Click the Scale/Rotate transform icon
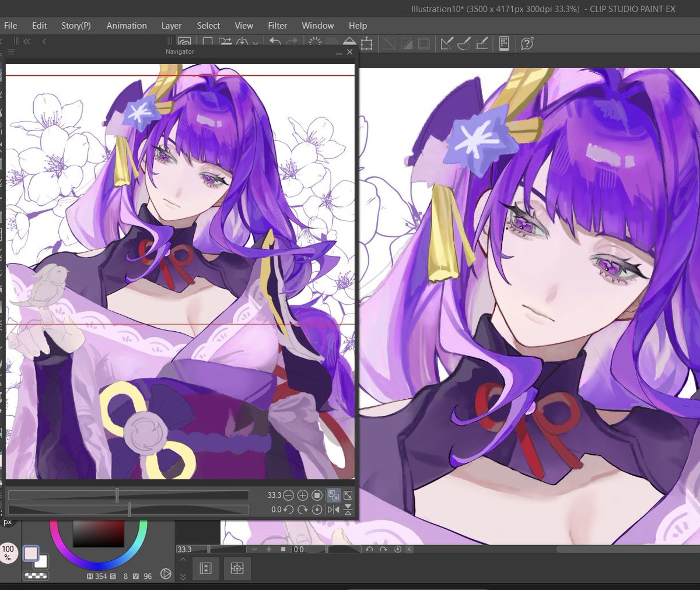This screenshot has width=700, height=590. [x=366, y=43]
